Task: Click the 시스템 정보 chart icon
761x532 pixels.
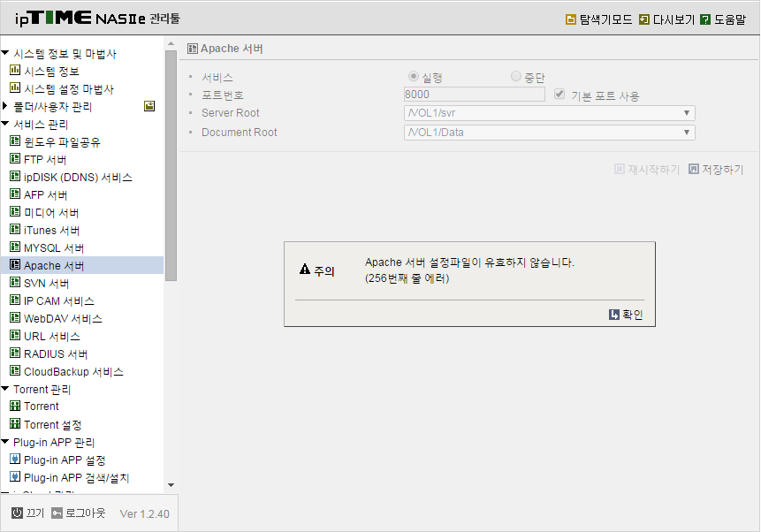Action: pyautogui.click(x=15, y=71)
